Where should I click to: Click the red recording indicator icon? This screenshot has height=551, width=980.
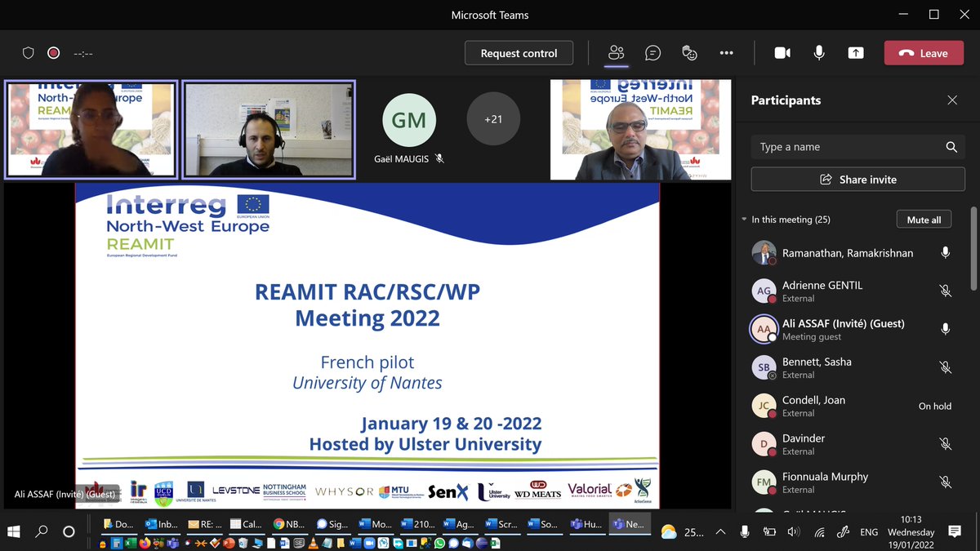(x=54, y=53)
